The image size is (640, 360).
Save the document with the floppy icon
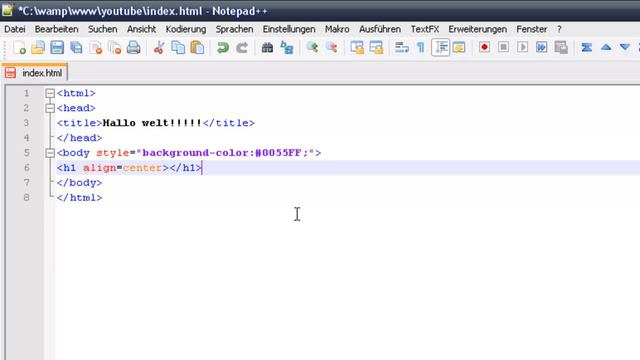pos(57,48)
